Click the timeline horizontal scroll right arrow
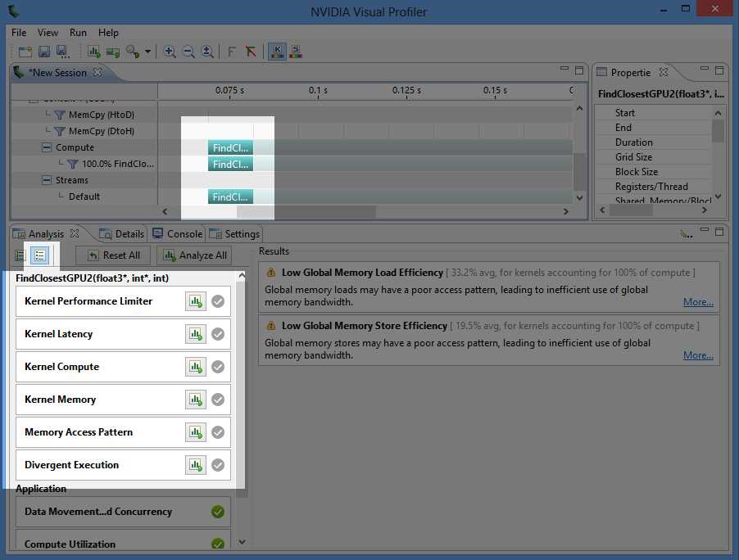Image resolution: width=739 pixels, height=560 pixels. 565,211
